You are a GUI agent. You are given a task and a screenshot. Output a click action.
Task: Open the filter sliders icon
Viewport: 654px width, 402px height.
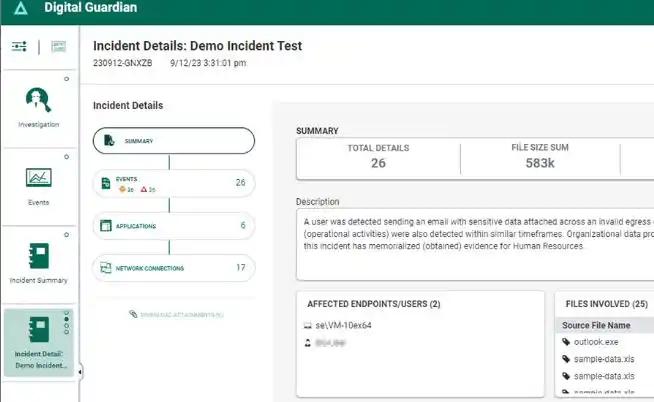click(x=19, y=46)
